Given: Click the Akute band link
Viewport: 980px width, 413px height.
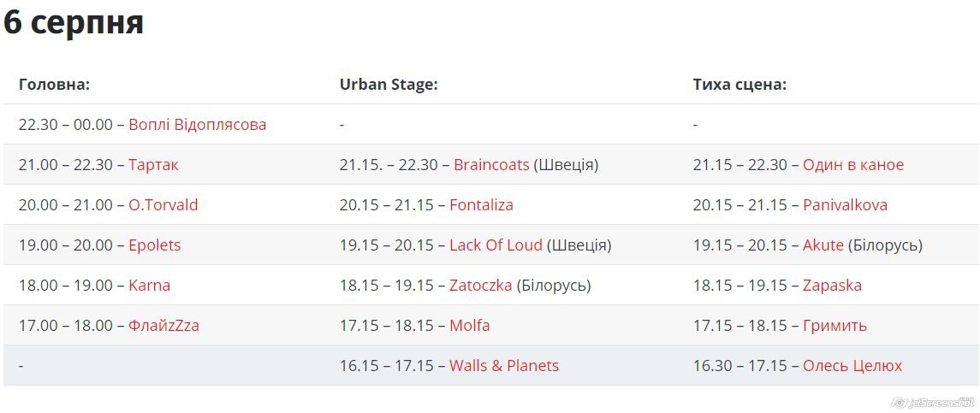Looking at the screenshot, I should pyautogui.click(x=823, y=245).
